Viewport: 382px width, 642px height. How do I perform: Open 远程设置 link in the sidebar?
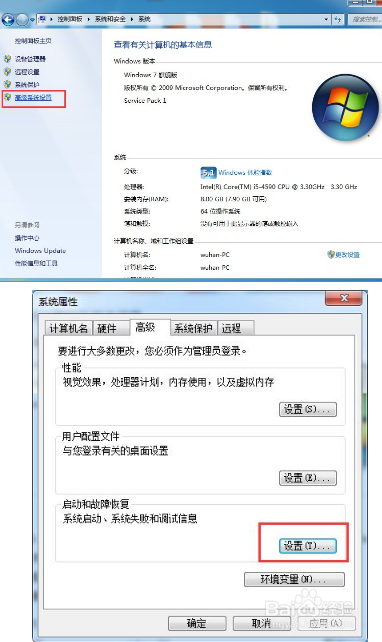click(x=27, y=72)
